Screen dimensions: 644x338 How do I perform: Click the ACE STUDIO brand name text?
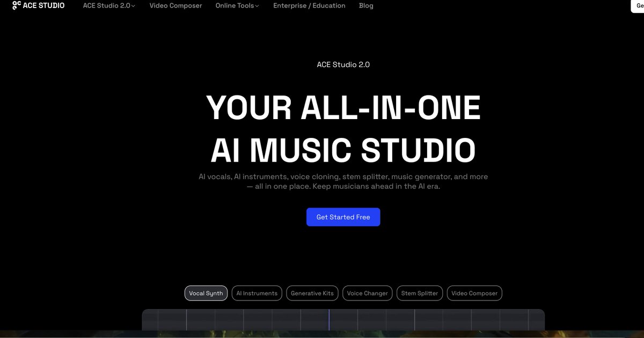click(x=43, y=5)
